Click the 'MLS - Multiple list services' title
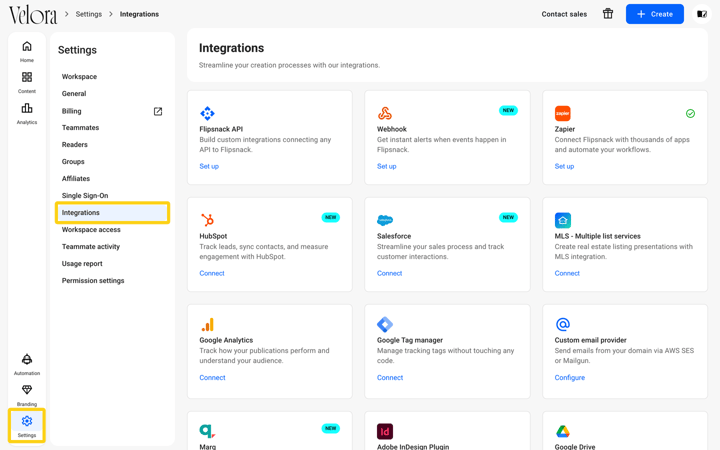720x450 pixels. pyautogui.click(x=597, y=236)
